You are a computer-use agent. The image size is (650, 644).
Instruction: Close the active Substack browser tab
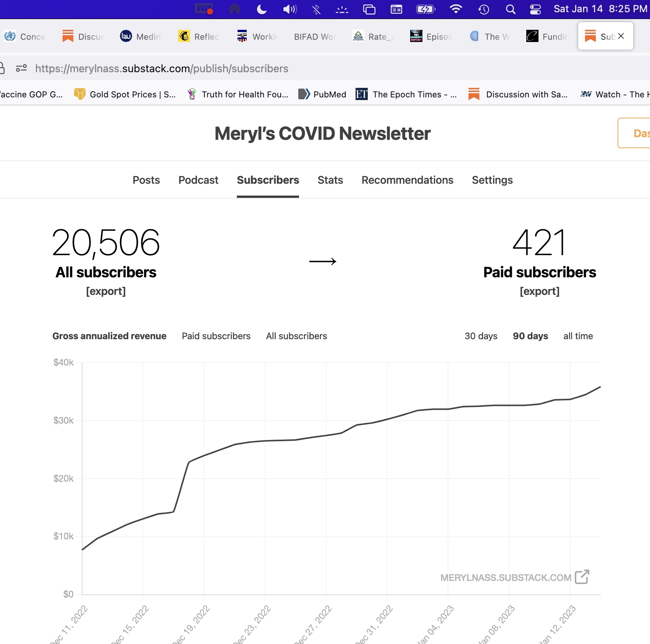point(621,36)
